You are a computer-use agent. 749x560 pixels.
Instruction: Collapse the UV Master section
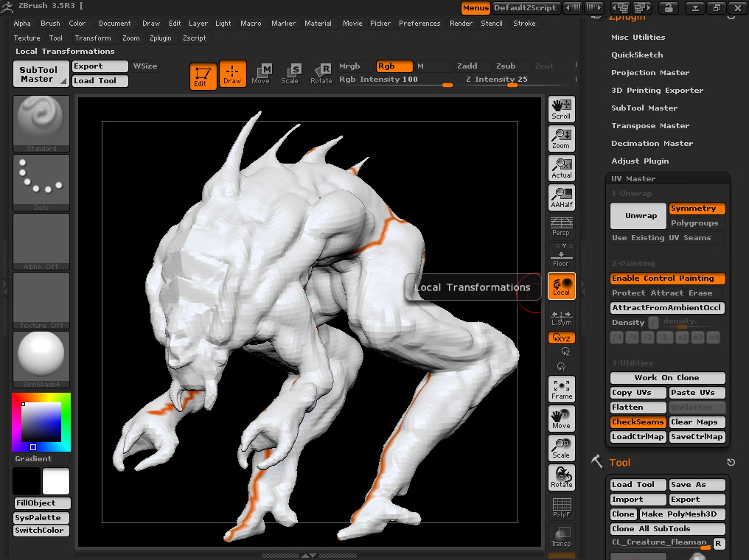point(633,179)
